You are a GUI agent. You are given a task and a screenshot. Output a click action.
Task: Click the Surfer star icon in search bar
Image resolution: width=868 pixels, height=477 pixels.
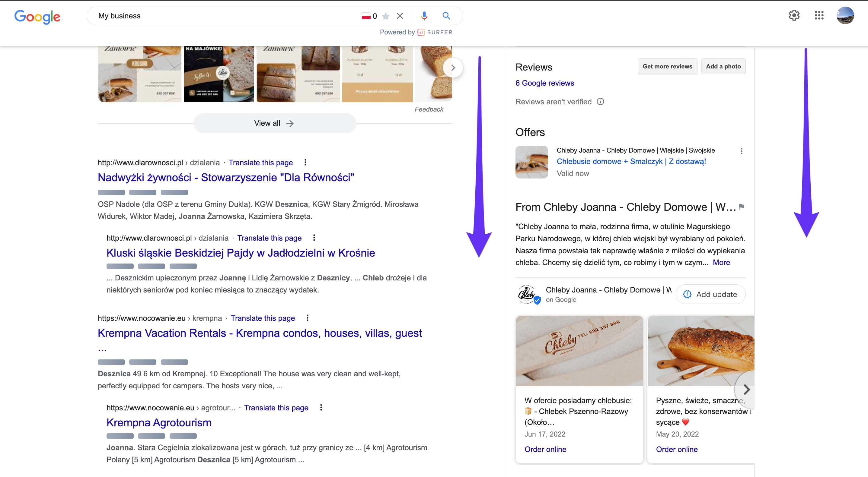pos(386,16)
